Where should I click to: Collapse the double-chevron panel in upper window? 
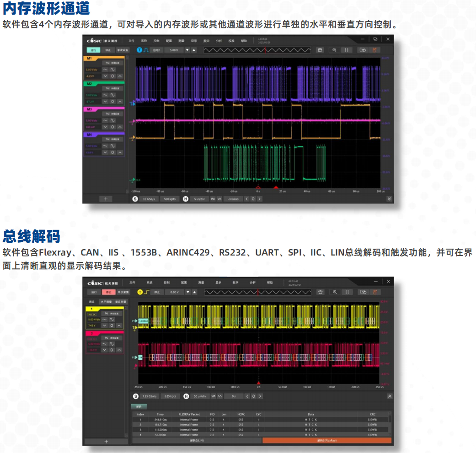coord(389,199)
